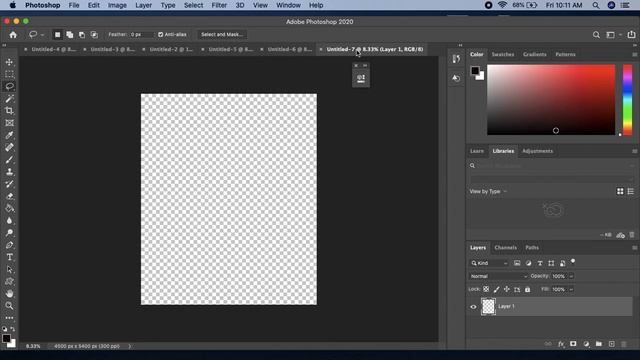Select the Paint Bucket tool

[9, 208]
